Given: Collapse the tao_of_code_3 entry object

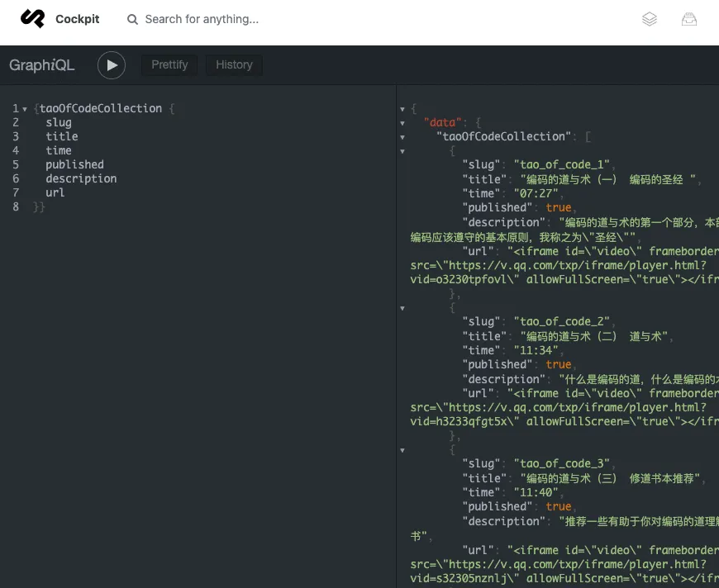Looking at the screenshot, I should click(x=402, y=451).
